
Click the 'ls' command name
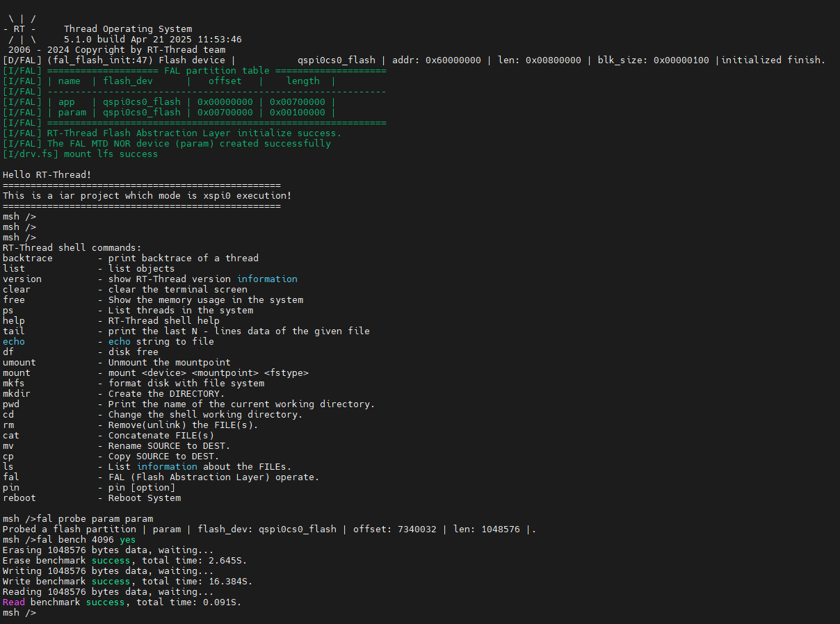[x=8, y=467]
